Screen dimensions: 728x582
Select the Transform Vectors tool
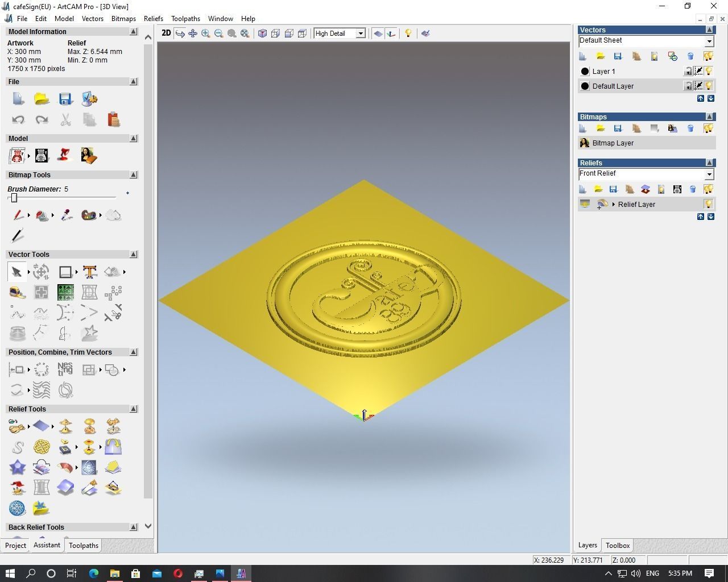pyautogui.click(x=41, y=272)
